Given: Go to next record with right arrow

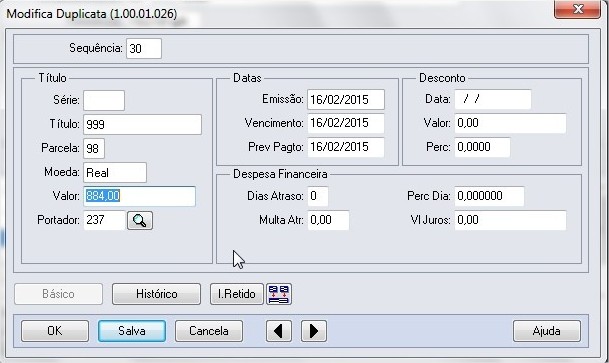Looking at the screenshot, I should click(x=313, y=331).
